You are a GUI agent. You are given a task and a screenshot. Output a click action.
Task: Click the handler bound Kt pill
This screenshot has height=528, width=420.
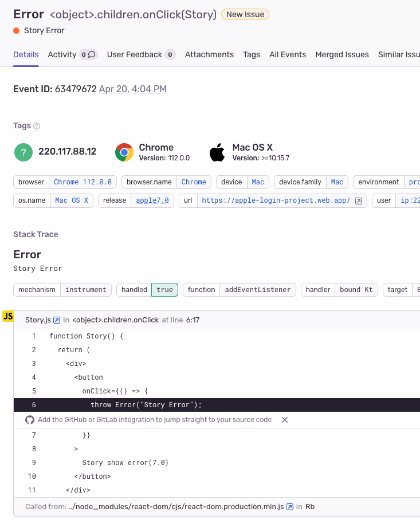point(340,290)
